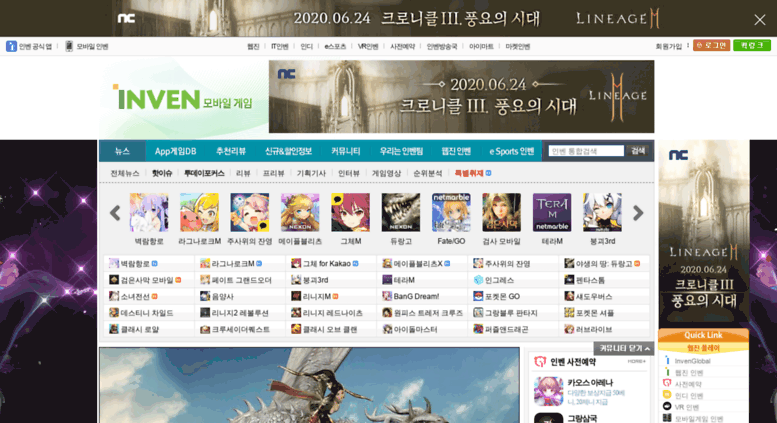Click the large Lineage M 크로니클 III header banner
This screenshot has height=423, width=777.
461,97
